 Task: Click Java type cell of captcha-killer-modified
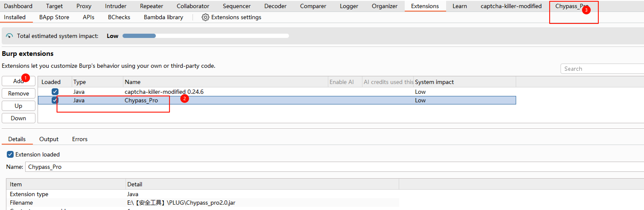79,92
